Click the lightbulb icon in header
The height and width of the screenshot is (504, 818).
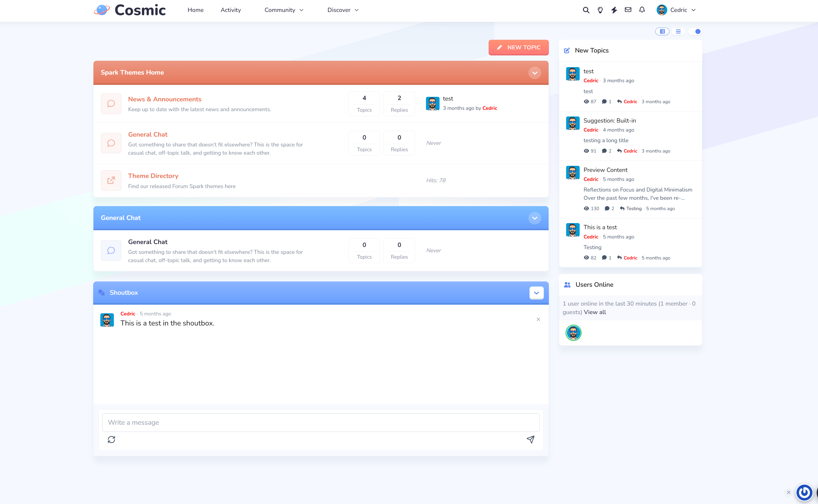click(x=600, y=10)
